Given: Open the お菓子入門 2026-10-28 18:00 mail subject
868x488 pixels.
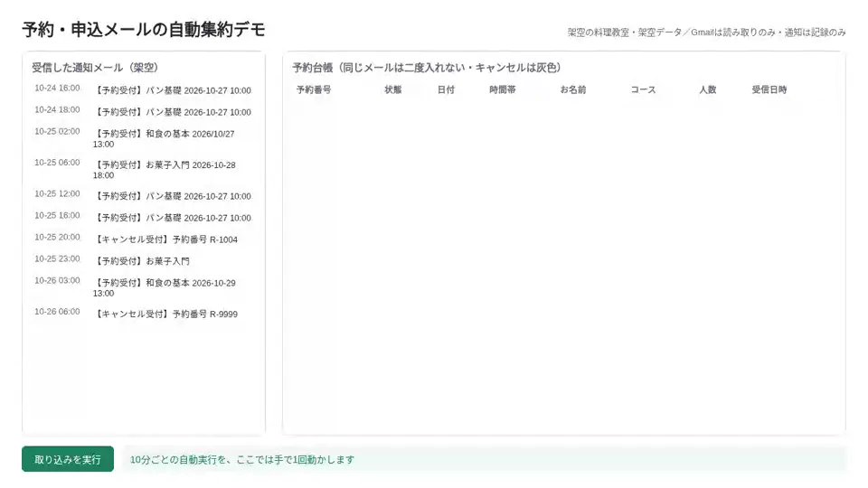Looking at the screenshot, I should tap(165, 170).
